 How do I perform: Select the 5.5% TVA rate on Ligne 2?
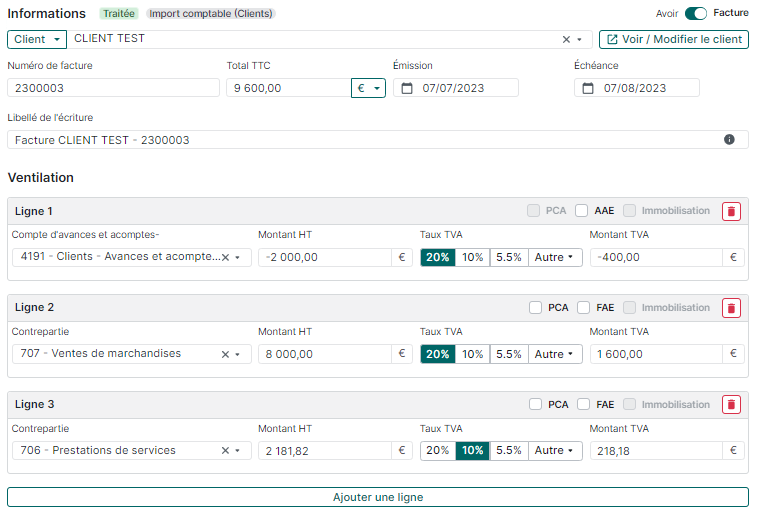click(509, 354)
